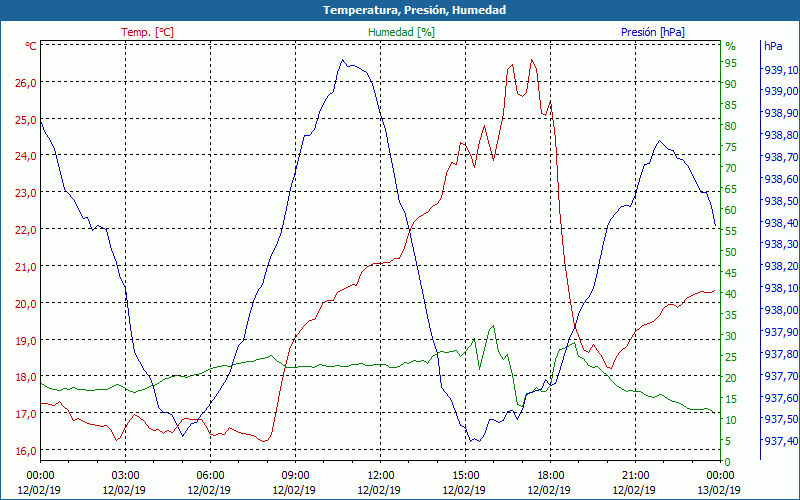The height and width of the screenshot is (500, 800).
Task: Click the "18:00" time axis label
Action: [551, 476]
